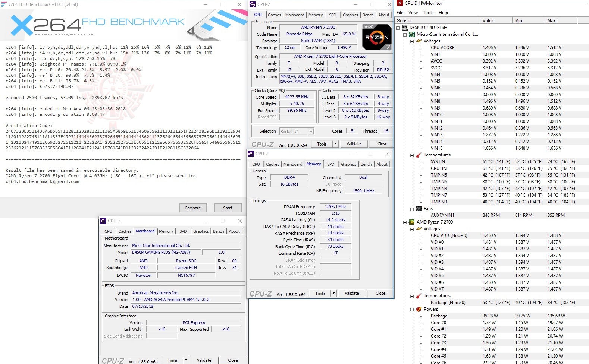Click the lightning icon beside AMD Ryzen Voltages
The width and height of the screenshot is (589, 364).
pos(419,229)
